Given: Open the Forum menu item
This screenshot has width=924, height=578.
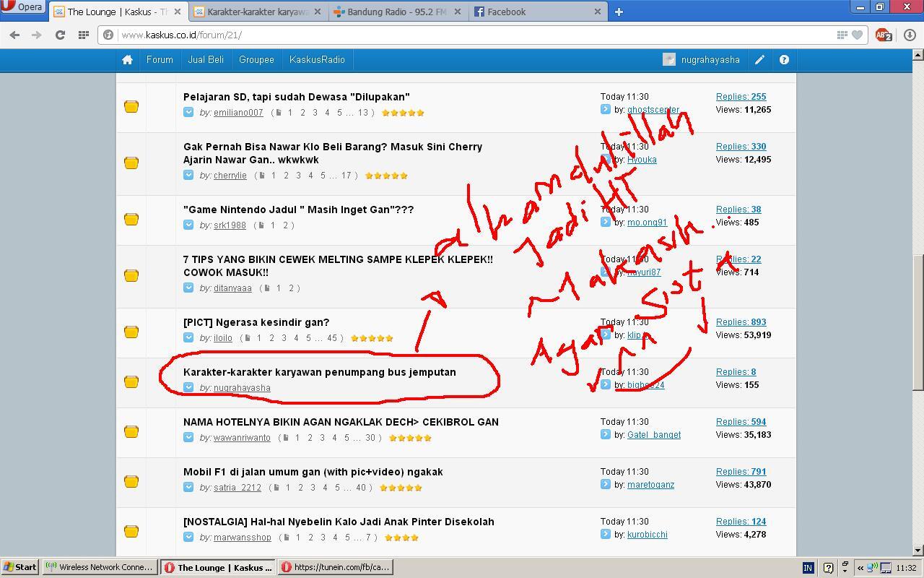Looking at the screenshot, I should [x=160, y=60].
